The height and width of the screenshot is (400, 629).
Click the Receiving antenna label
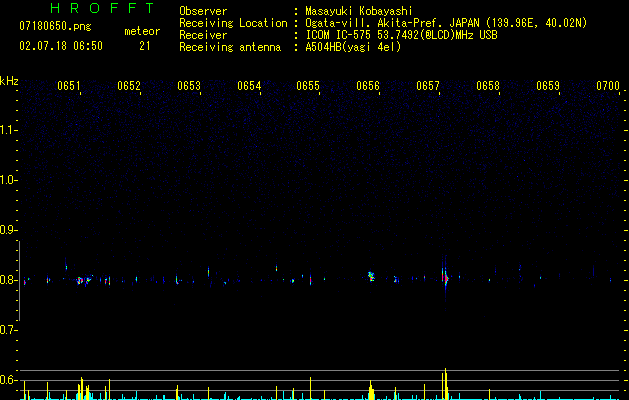(x=230, y=47)
